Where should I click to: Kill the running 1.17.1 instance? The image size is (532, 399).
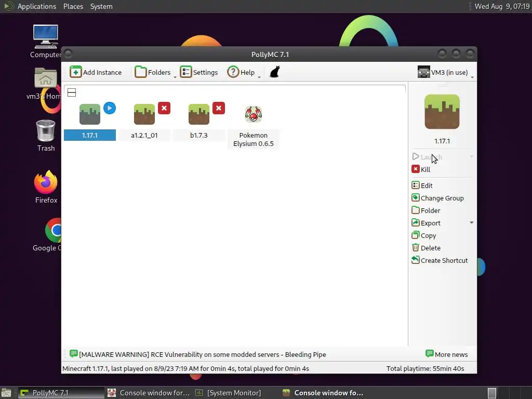coord(421,169)
